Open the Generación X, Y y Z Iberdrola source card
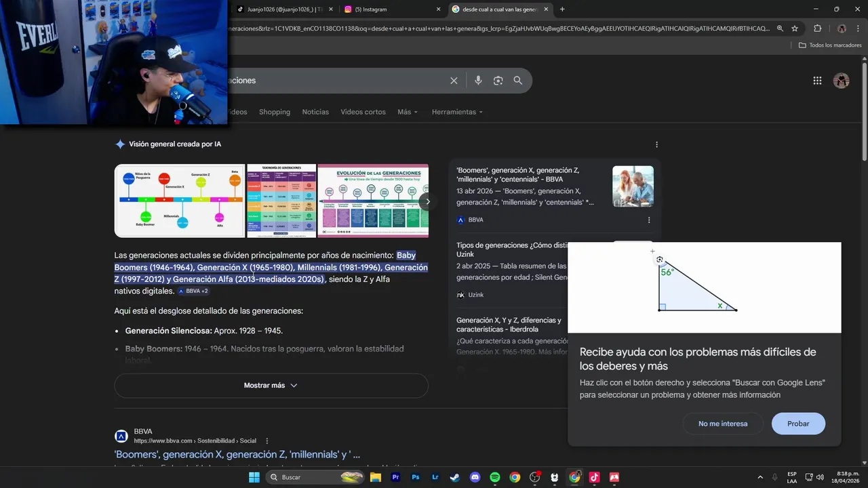868x488 pixels. 509,325
